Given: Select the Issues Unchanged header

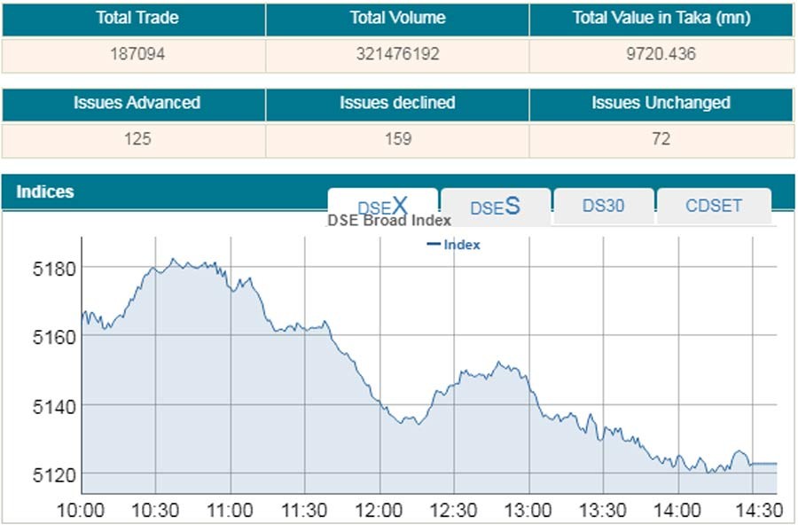Looking at the screenshot, I should (661, 103).
